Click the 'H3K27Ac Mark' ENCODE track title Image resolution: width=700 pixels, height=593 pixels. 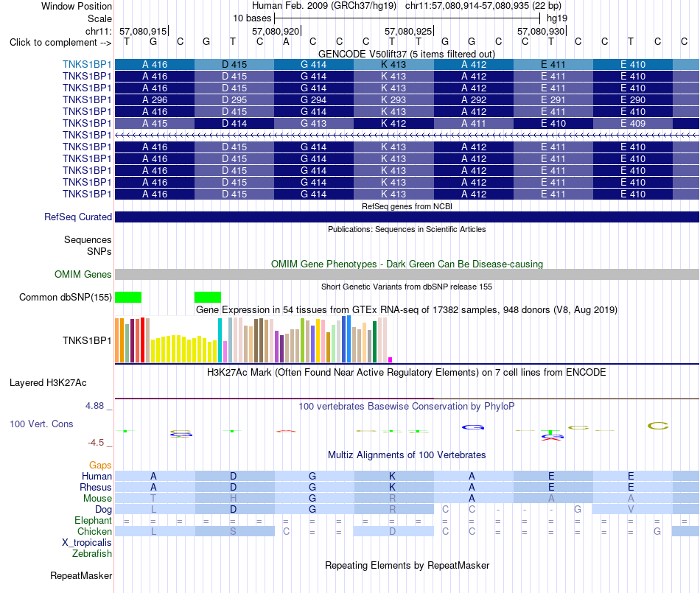(407, 372)
